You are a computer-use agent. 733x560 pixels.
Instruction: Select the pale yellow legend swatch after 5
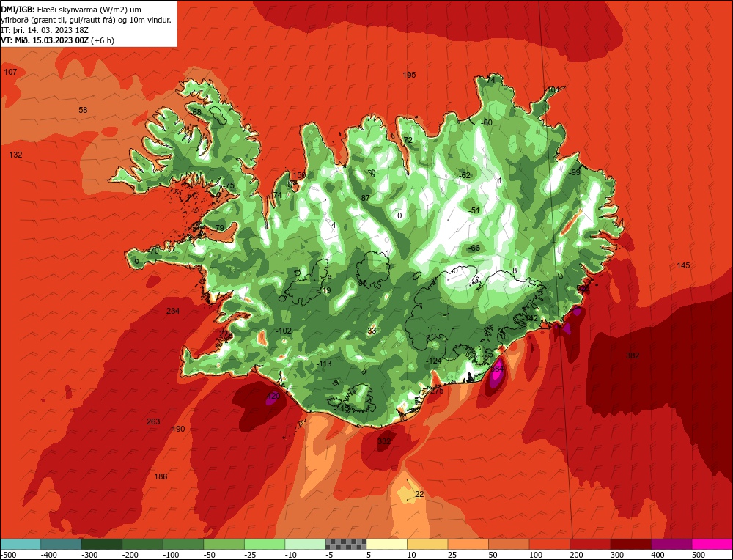coord(386,544)
